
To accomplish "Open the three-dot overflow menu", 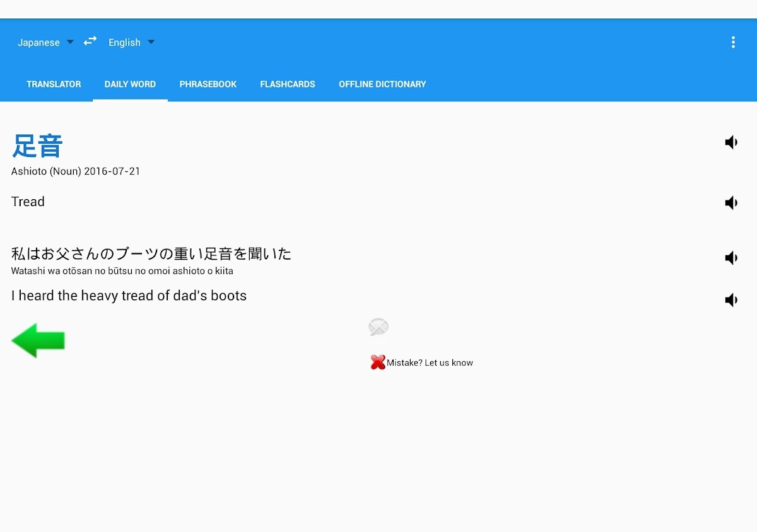I will [732, 42].
